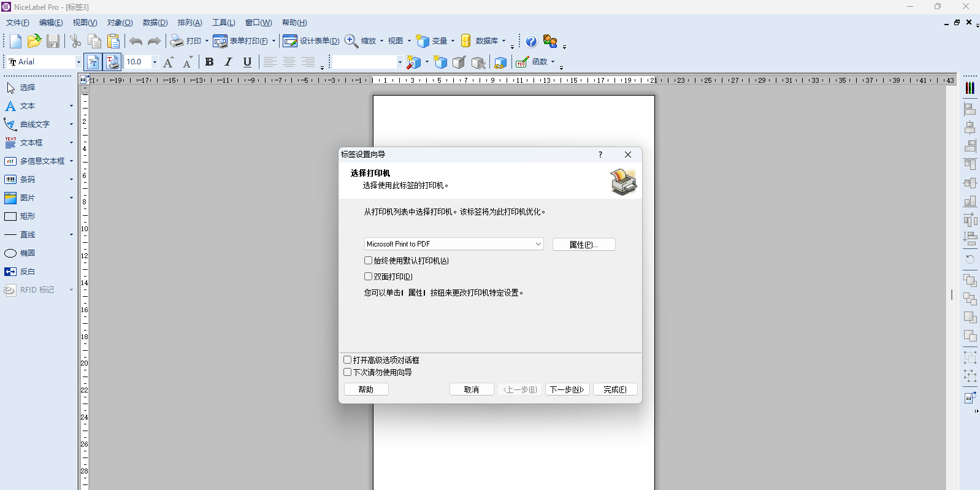Open the 编辑(E) menu

pyautogui.click(x=51, y=23)
